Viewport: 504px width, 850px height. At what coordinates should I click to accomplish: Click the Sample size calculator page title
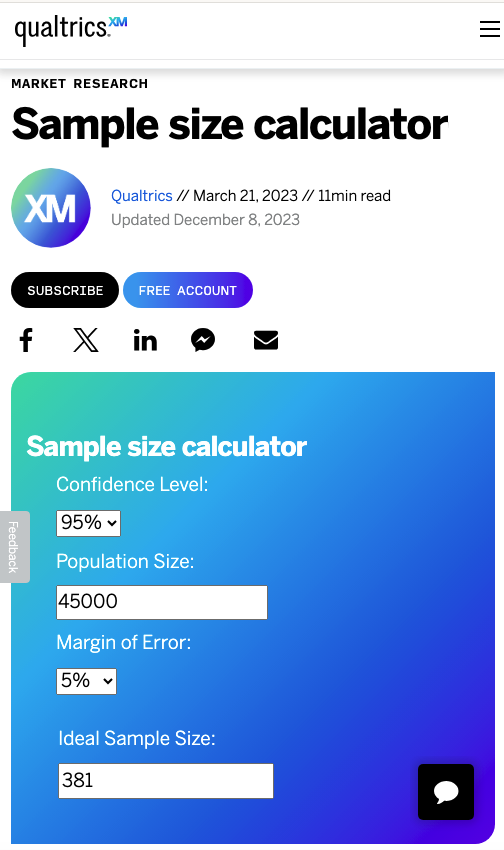(230, 125)
